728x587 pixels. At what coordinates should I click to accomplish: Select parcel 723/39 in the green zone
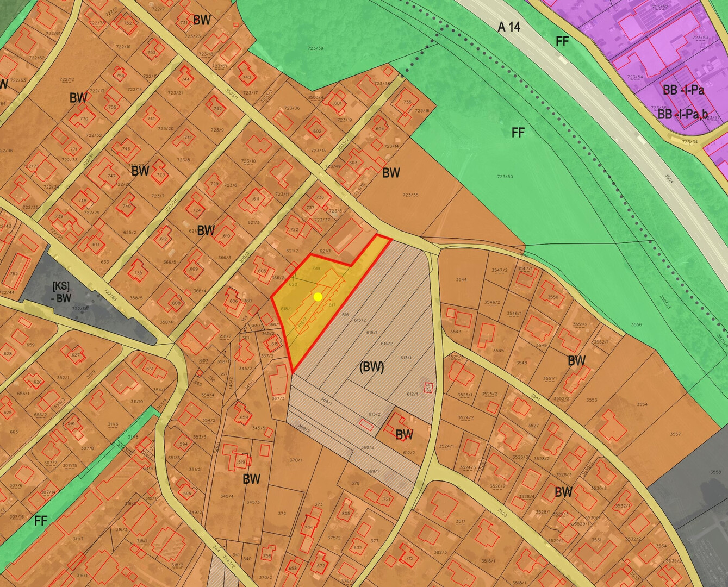click(x=315, y=49)
